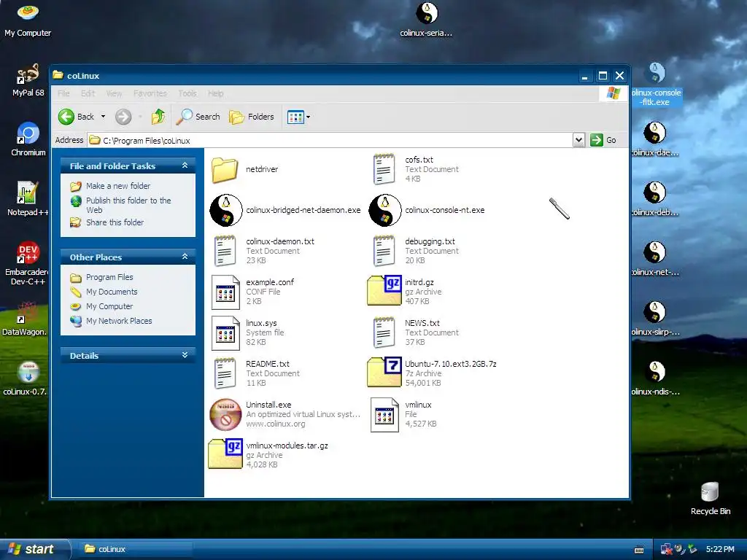Screen dimensions: 747x560
Task: Open the View menu
Action: pos(114,93)
